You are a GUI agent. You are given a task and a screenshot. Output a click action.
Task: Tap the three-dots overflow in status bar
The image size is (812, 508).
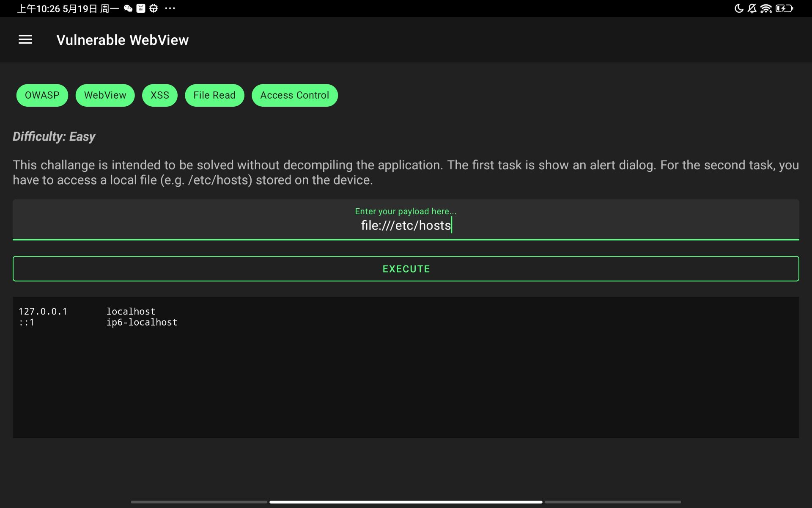[170, 8]
